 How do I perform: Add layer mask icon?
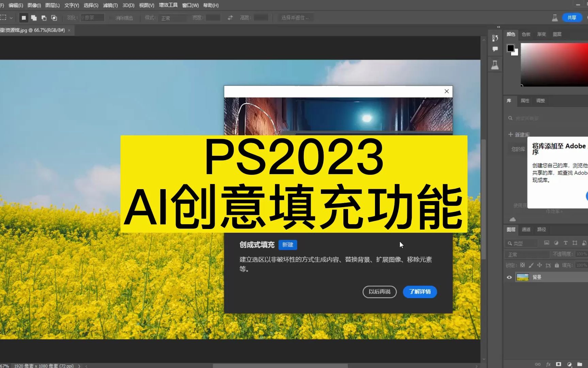point(558,364)
